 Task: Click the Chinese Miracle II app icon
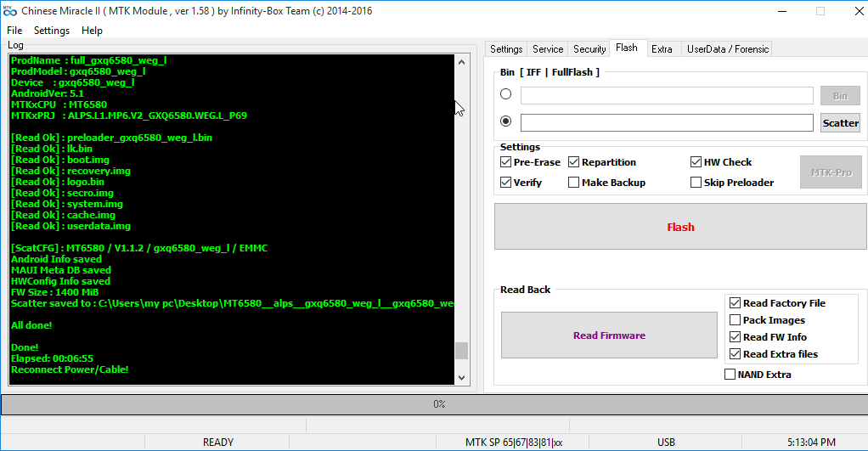click(x=10, y=11)
